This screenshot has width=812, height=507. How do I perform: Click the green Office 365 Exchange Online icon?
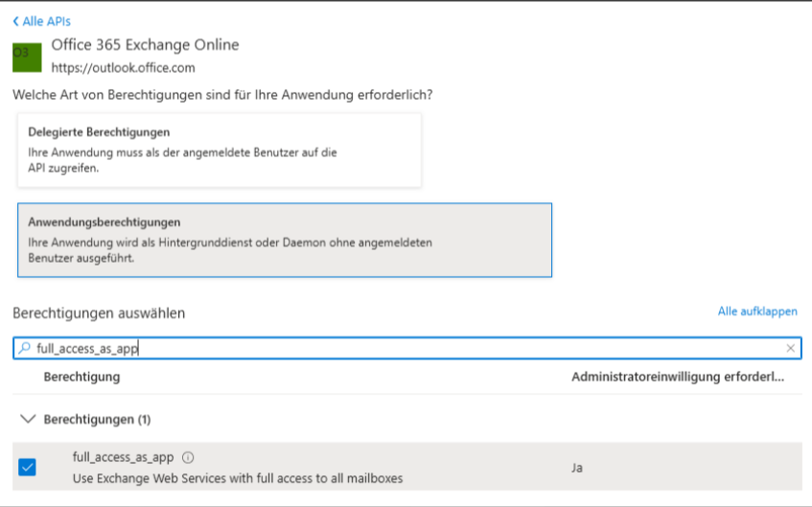click(x=27, y=58)
